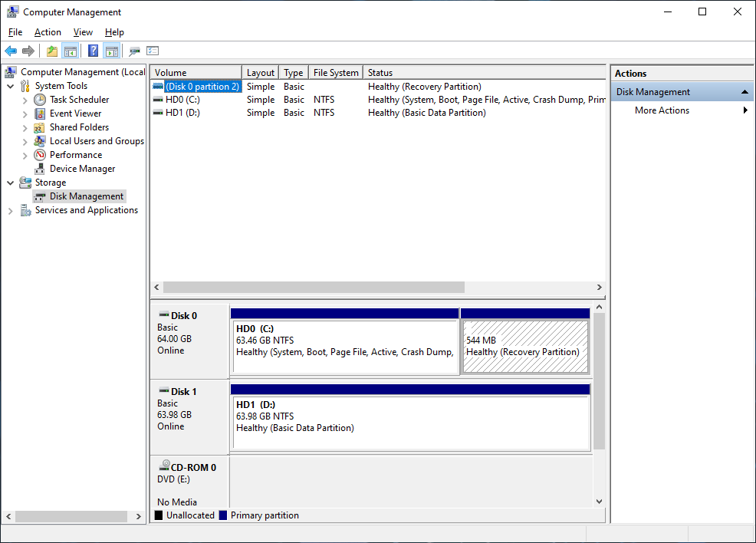
Task: Select the Disk 0 label panel
Action: click(190, 341)
